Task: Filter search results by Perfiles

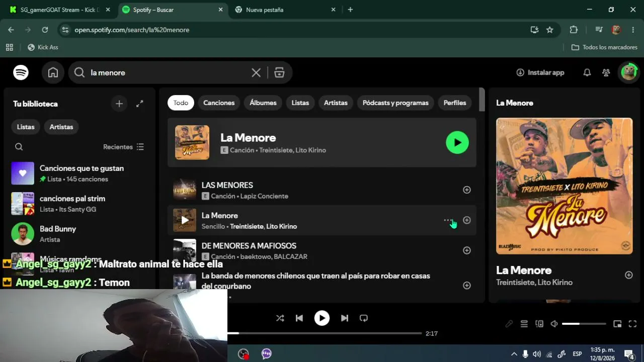Action: [x=455, y=103]
